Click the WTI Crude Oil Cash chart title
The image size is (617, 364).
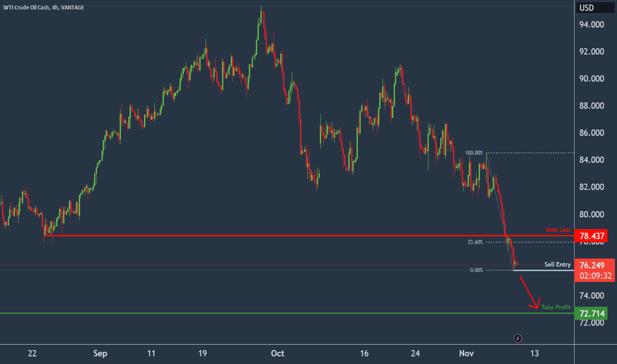point(44,7)
